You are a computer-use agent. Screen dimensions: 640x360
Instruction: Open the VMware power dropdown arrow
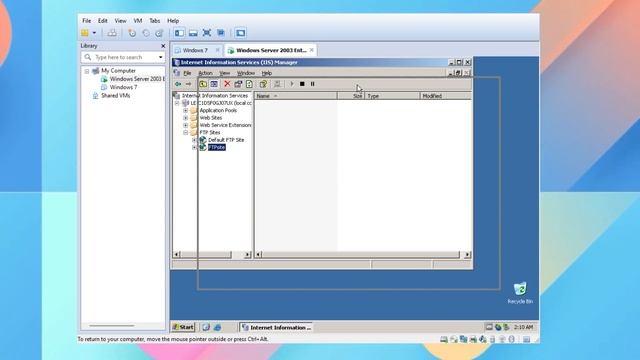point(94,33)
